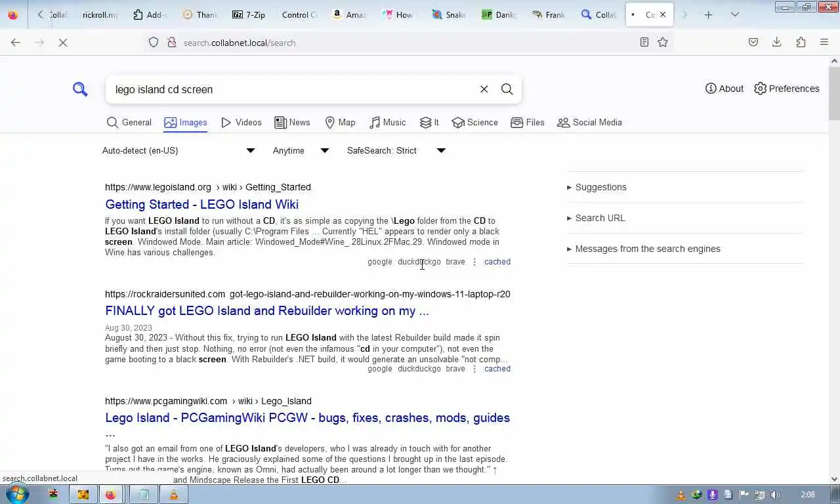Open the browser extensions puzzle icon

[801, 42]
